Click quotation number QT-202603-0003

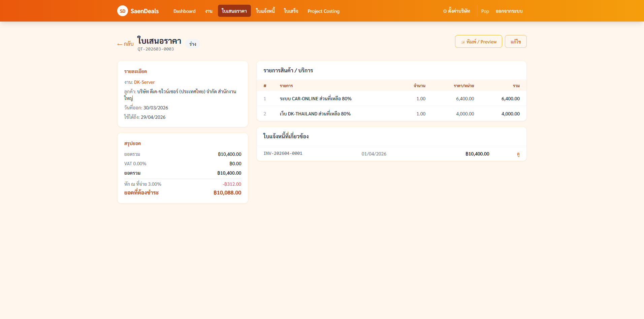(156, 49)
